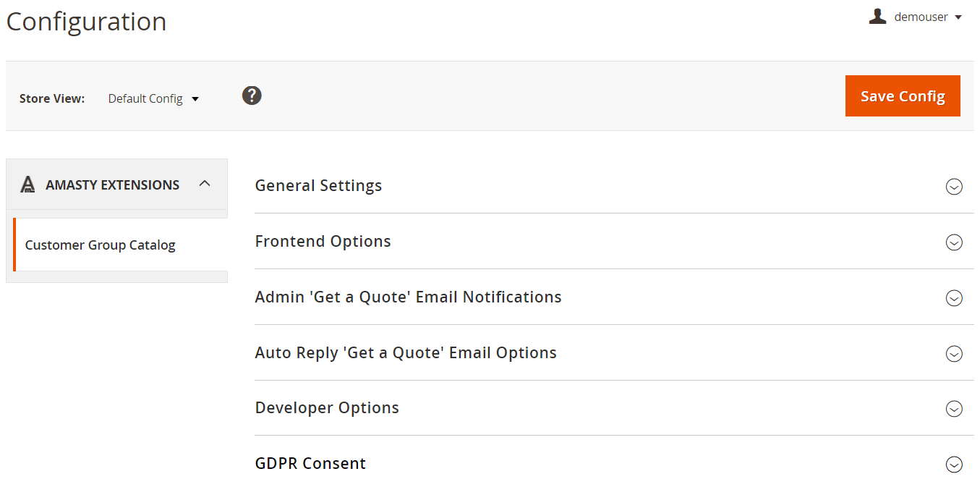Click circle arrow for Auto Reply email options
The height and width of the screenshot is (487, 980).
(954, 354)
